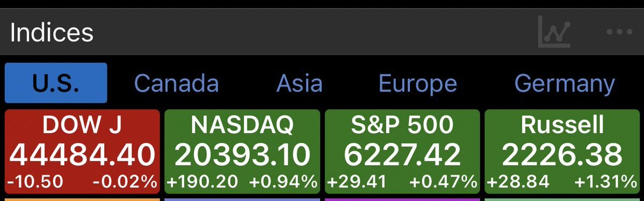Screen dimensions: 644x201
Task: Open the three-dot more options menu
Action: (619, 32)
